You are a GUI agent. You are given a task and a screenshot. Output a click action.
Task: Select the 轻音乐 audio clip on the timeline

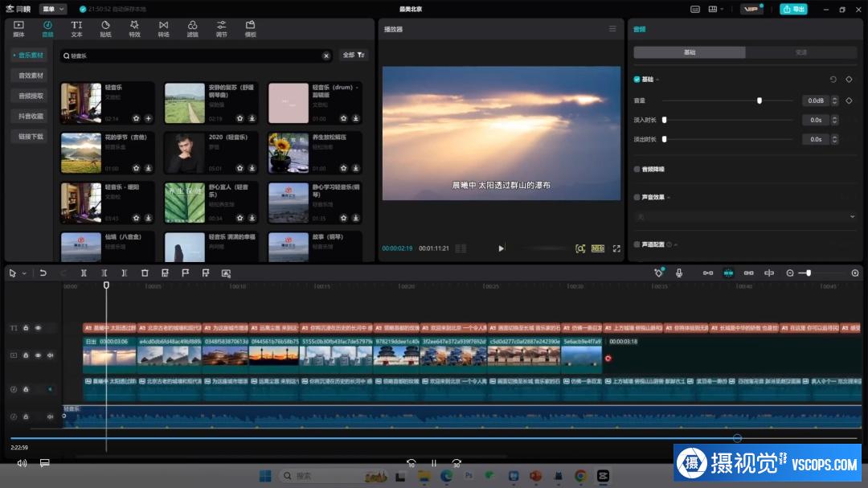tap(461, 416)
